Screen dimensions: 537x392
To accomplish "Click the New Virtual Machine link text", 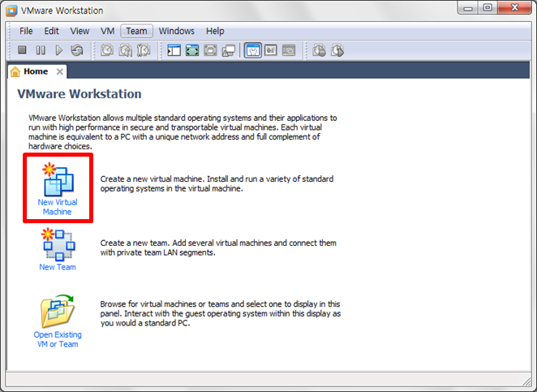I will click(58, 207).
